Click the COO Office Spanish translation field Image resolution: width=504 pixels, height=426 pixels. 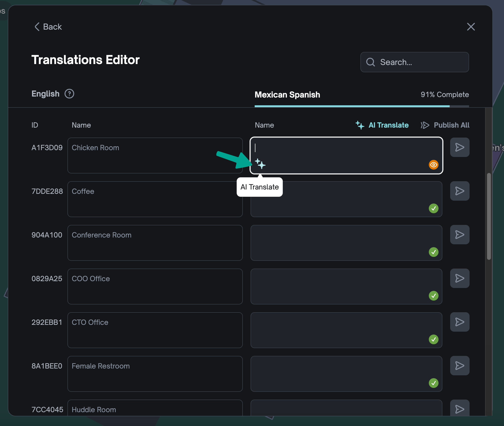346,287
